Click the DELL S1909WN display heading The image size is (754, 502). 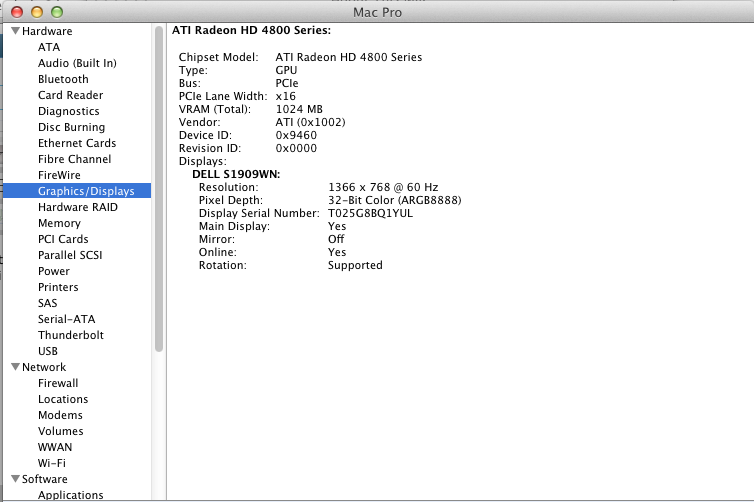tap(236, 174)
